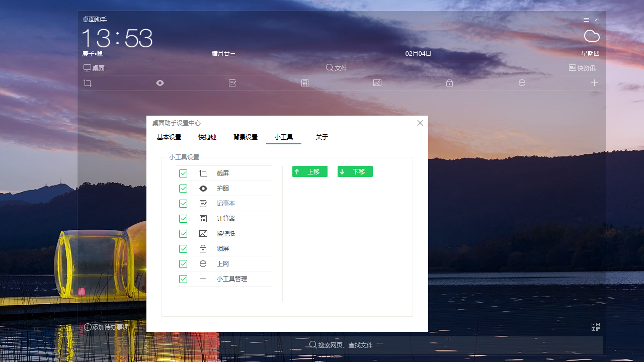Click the lock screen icon in widget toolbar
Image resolution: width=644 pixels, height=362 pixels.
pos(449,83)
